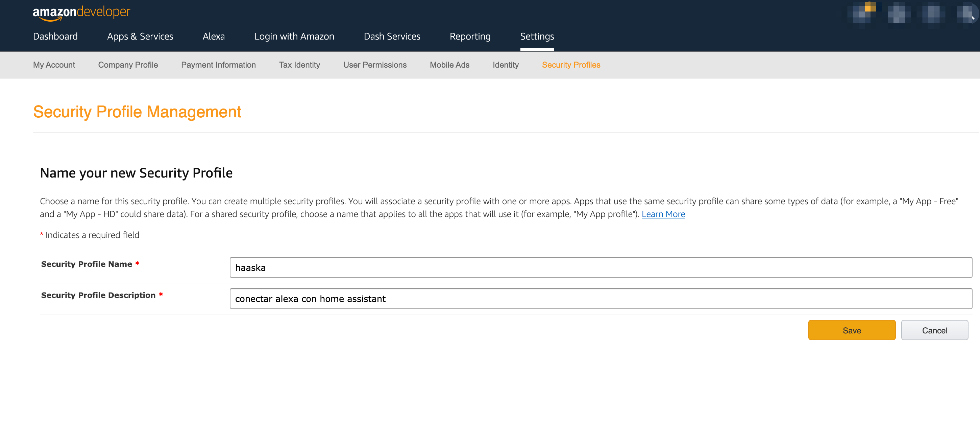Open the Dashboard tab

click(x=55, y=36)
